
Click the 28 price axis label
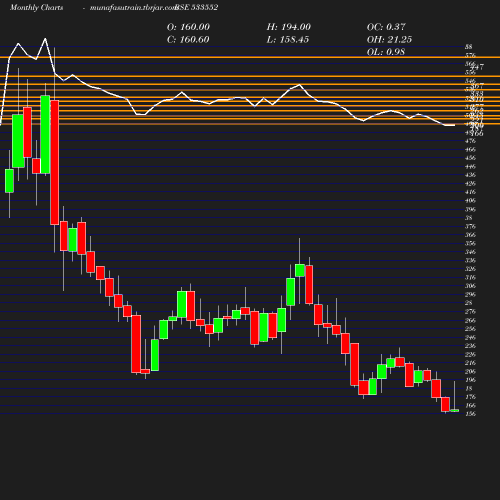pyautogui.click(x=469, y=303)
